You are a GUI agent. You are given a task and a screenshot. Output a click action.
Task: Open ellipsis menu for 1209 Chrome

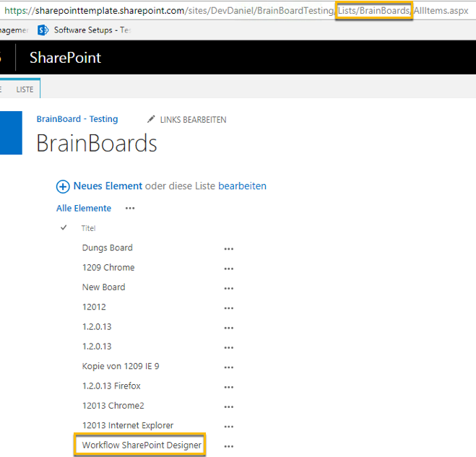228,269
